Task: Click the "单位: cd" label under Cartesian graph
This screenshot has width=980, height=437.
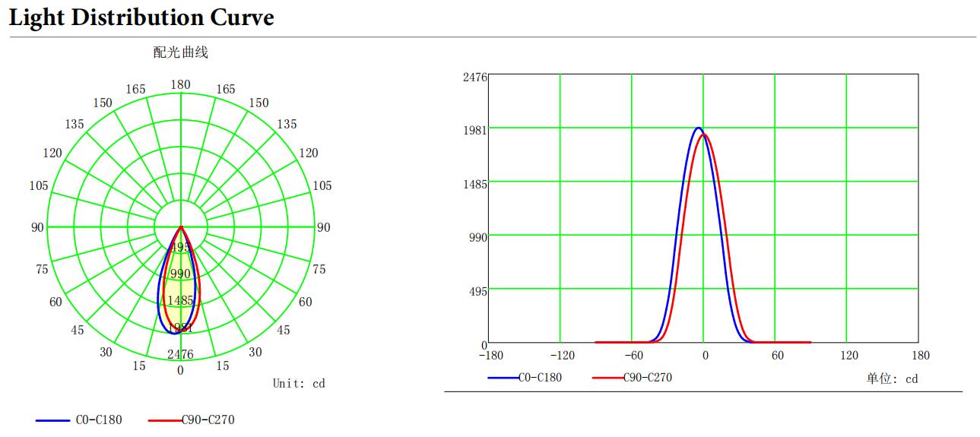Action: (892, 378)
